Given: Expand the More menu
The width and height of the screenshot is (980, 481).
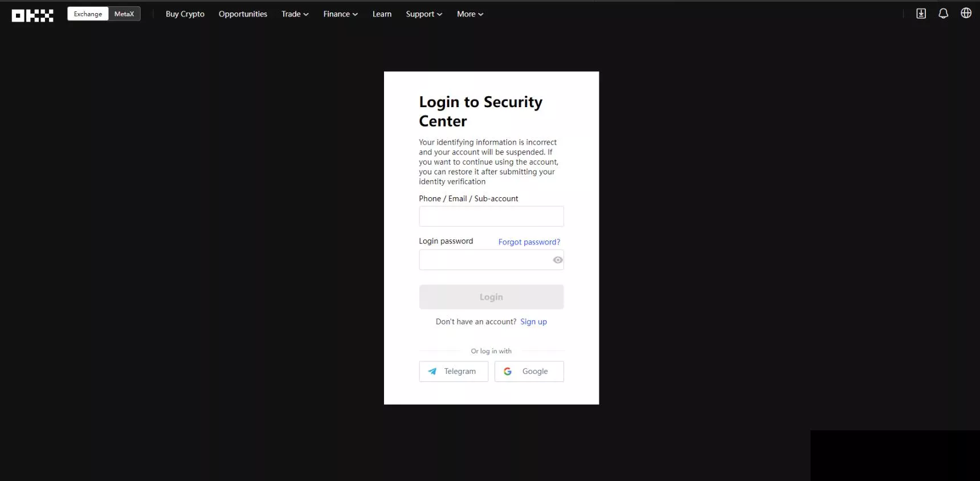Looking at the screenshot, I should [x=469, y=14].
